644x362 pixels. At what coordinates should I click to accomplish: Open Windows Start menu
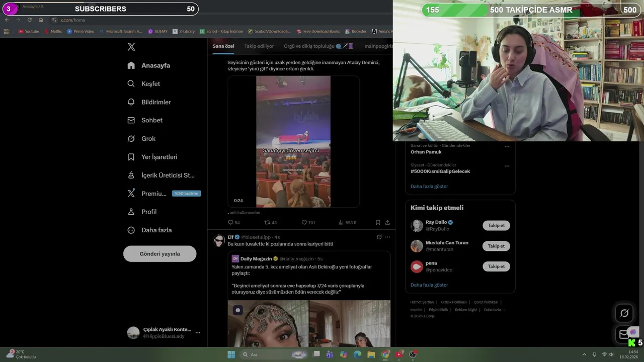[231, 354]
